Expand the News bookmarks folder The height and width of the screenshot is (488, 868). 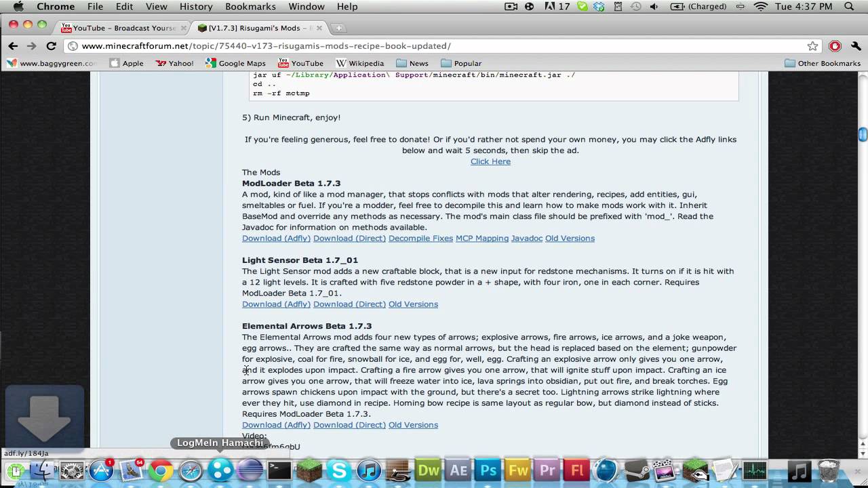point(412,63)
